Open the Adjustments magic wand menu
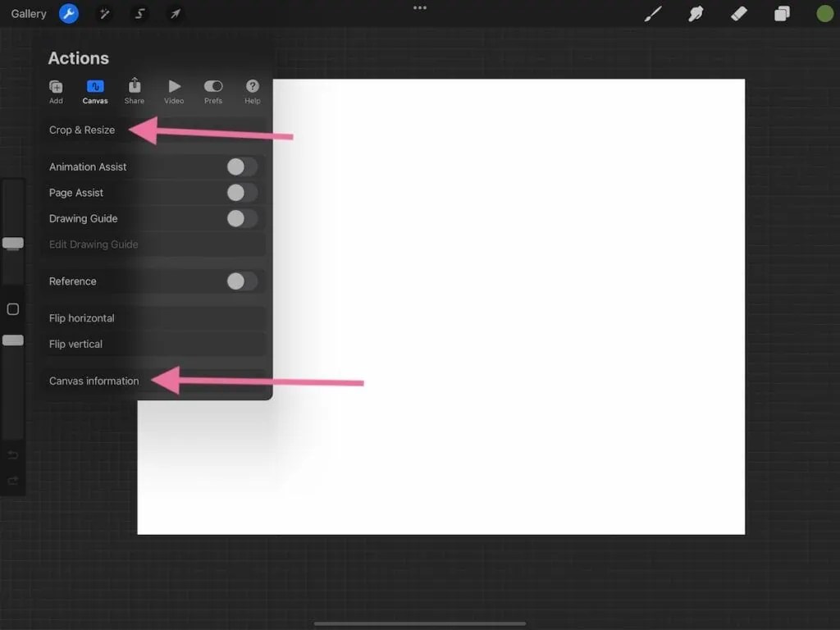The height and width of the screenshot is (630, 840). [x=104, y=13]
